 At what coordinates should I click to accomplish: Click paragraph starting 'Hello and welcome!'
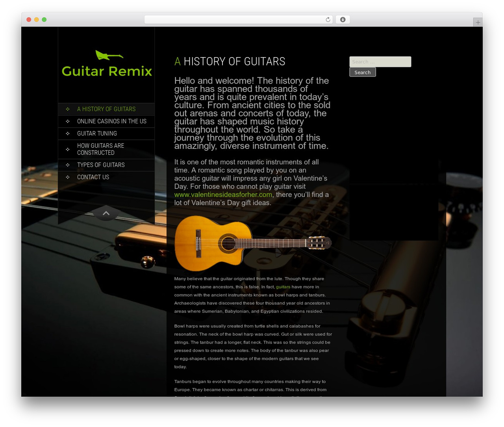pyautogui.click(x=252, y=113)
